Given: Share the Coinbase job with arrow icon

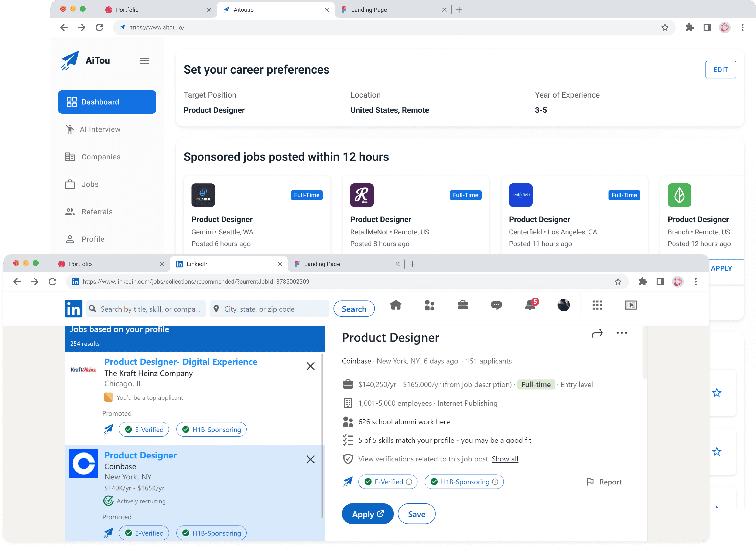Looking at the screenshot, I should pyautogui.click(x=597, y=333).
